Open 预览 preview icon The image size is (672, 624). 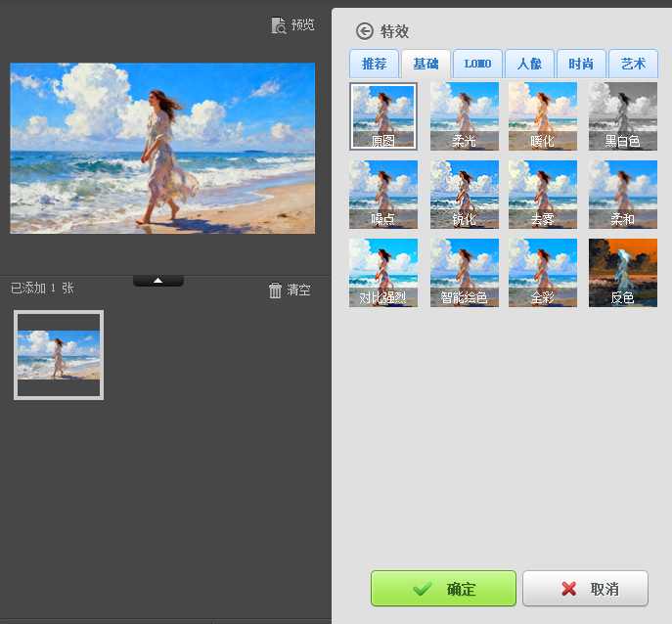tap(280, 25)
